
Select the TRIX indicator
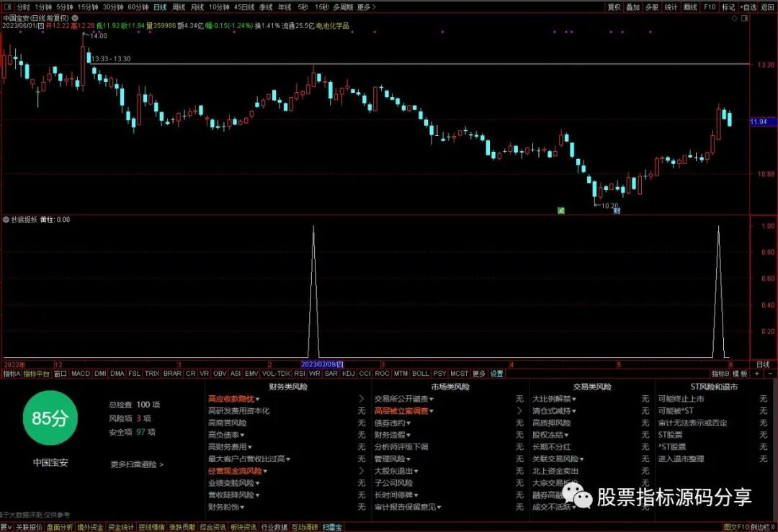pos(152,374)
